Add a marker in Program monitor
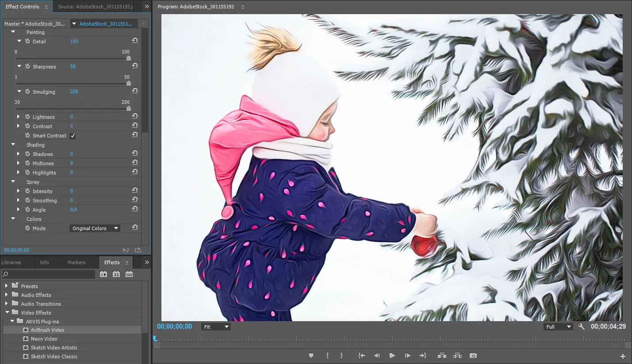Screen dimensions: 632x364 click(x=311, y=356)
